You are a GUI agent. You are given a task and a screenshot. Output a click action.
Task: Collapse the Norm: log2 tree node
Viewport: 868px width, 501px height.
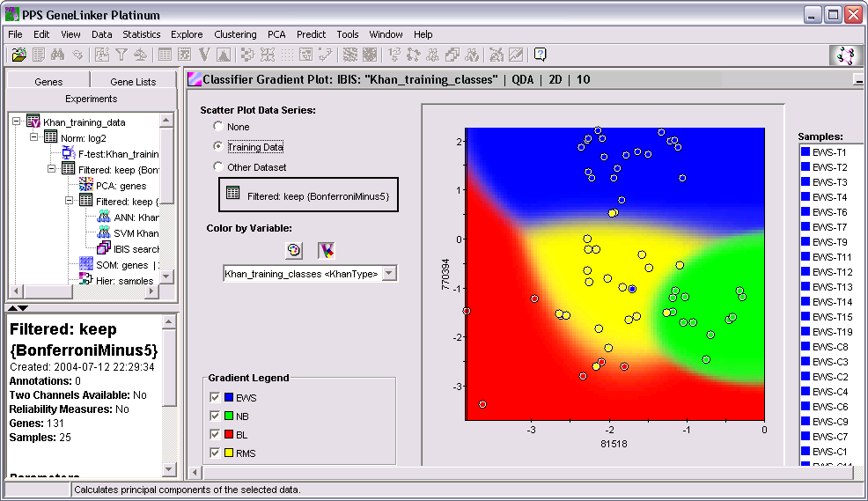click(34, 136)
